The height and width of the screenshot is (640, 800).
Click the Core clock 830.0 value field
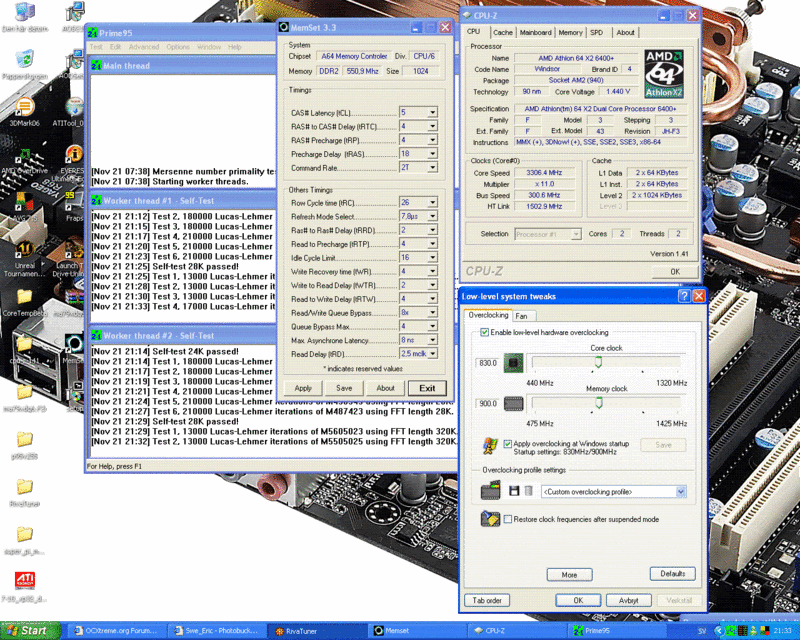click(x=488, y=363)
